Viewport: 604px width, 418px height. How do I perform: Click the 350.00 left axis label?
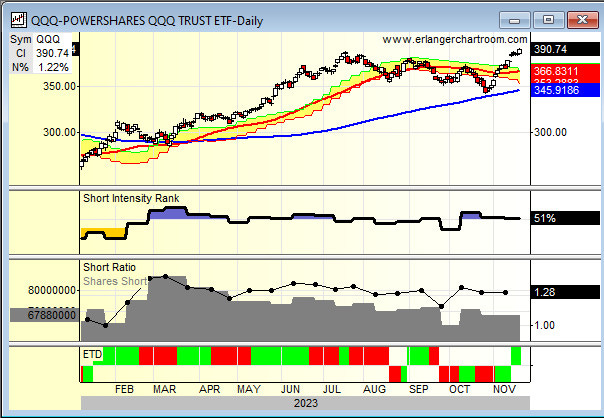point(59,86)
